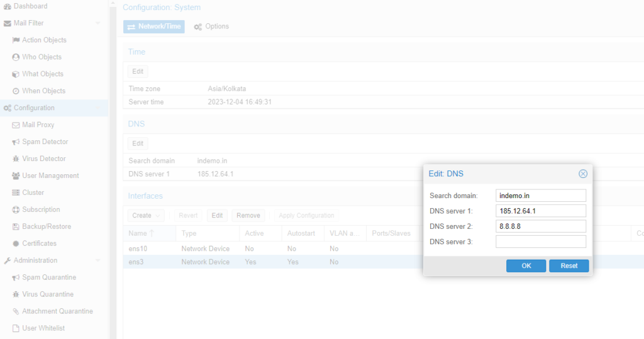Sort interfaces by Name column arrow

tap(152, 233)
